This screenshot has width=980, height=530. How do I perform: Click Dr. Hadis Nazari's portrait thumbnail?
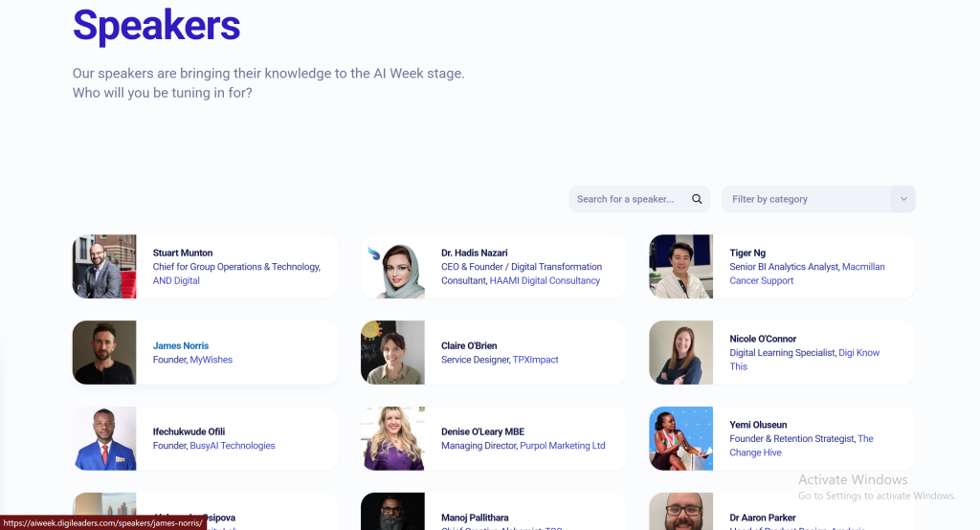pyautogui.click(x=392, y=267)
